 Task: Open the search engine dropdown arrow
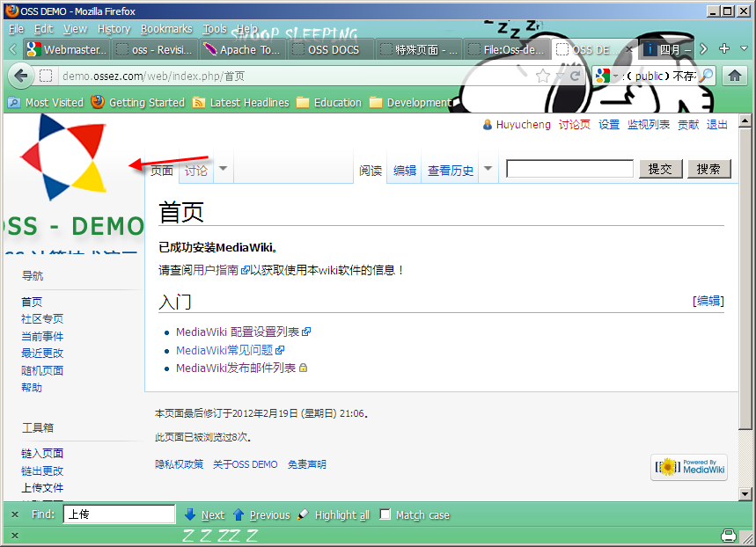pyautogui.click(x=616, y=77)
